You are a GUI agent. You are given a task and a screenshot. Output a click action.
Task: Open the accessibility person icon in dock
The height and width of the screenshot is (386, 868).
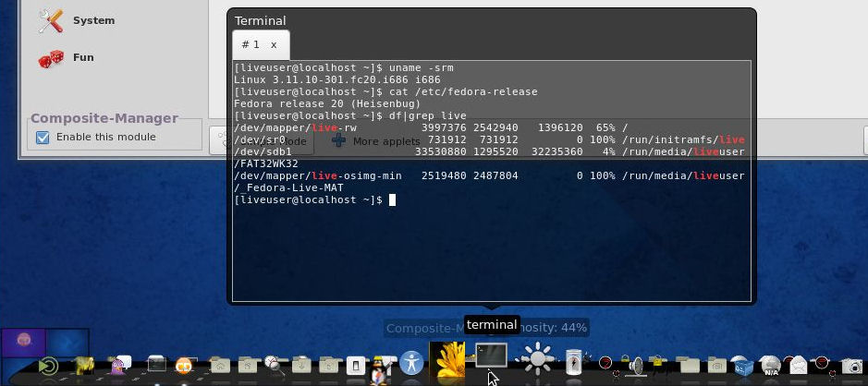tap(411, 363)
